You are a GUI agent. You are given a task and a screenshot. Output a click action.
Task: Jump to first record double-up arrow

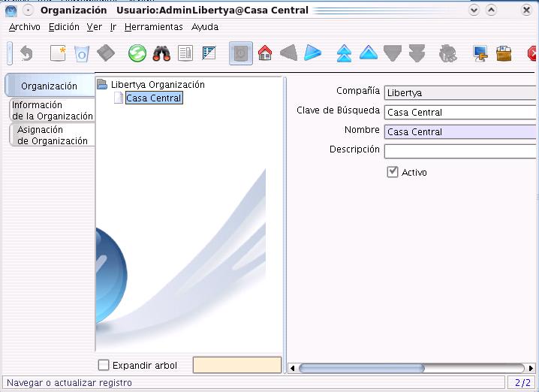pyautogui.click(x=344, y=53)
